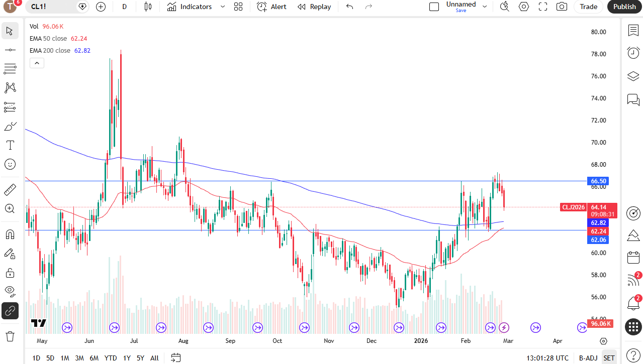Click the Publish button
The height and width of the screenshot is (364, 643).
point(625,7)
